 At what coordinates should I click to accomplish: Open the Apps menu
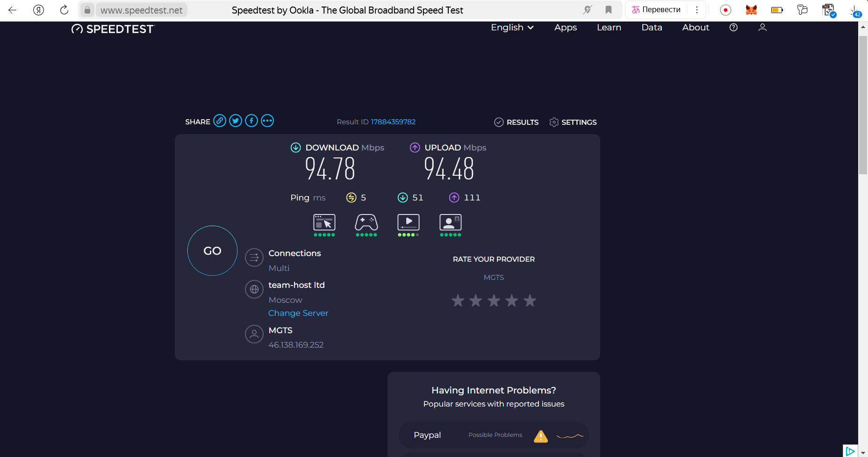click(566, 28)
